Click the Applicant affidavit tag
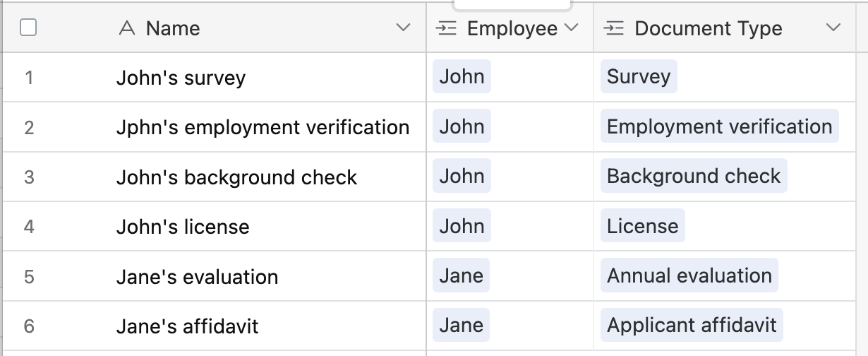The image size is (868, 356). pos(692,325)
